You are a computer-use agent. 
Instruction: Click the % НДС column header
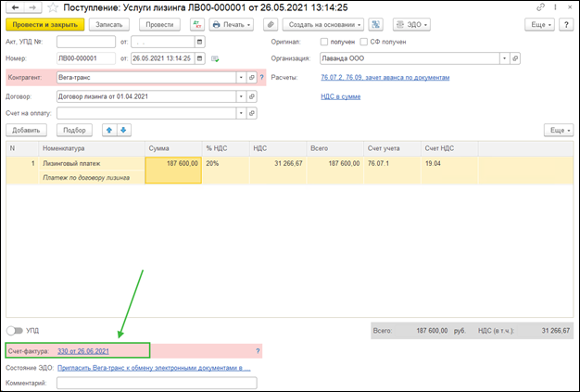[226, 148]
